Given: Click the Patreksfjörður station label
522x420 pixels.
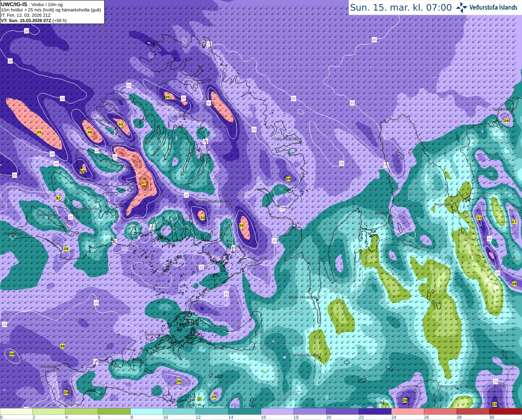Looking at the screenshot, I should (x=48, y=214).
